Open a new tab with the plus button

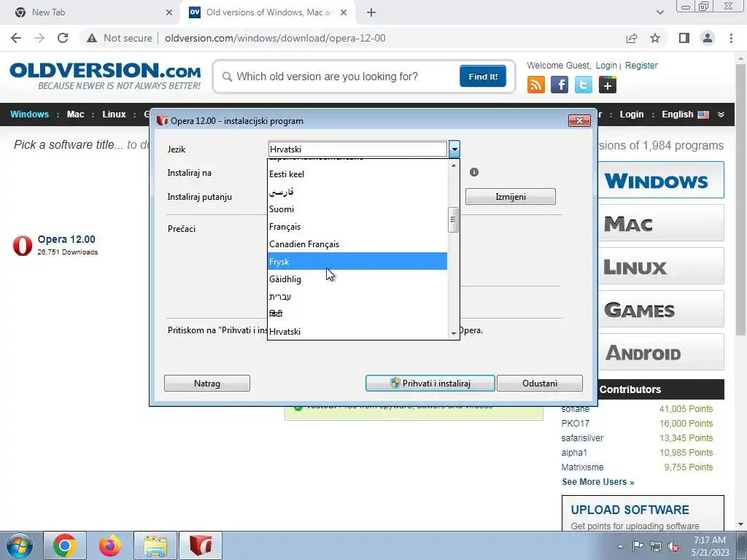[371, 12]
